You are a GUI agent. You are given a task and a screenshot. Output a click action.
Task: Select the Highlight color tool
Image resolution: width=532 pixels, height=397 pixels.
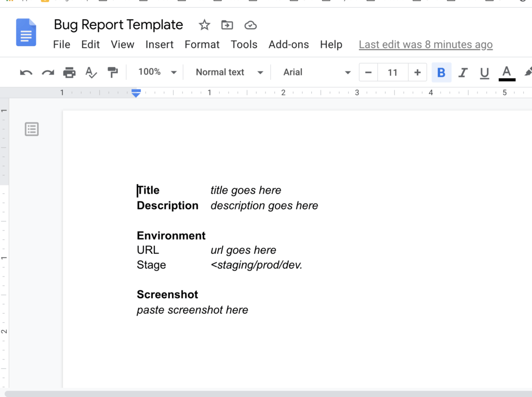(528, 72)
